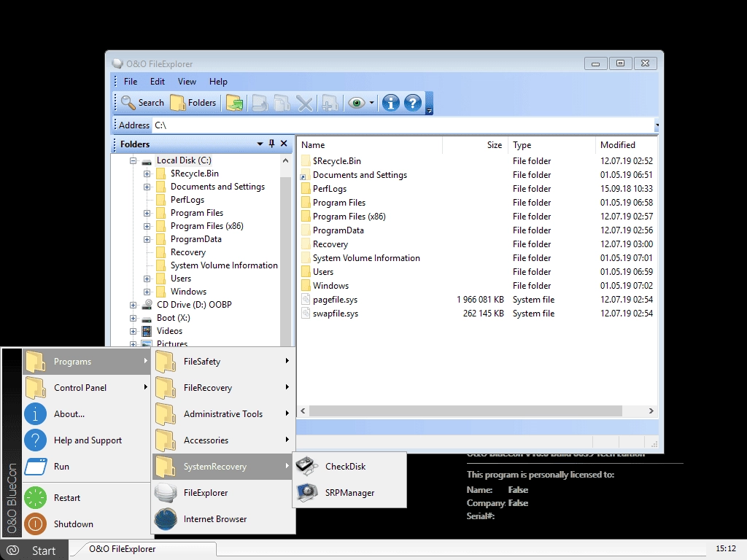Click the Address field showing C:\
The width and height of the screenshot is (747, 560).
click(x=403, y=125)
